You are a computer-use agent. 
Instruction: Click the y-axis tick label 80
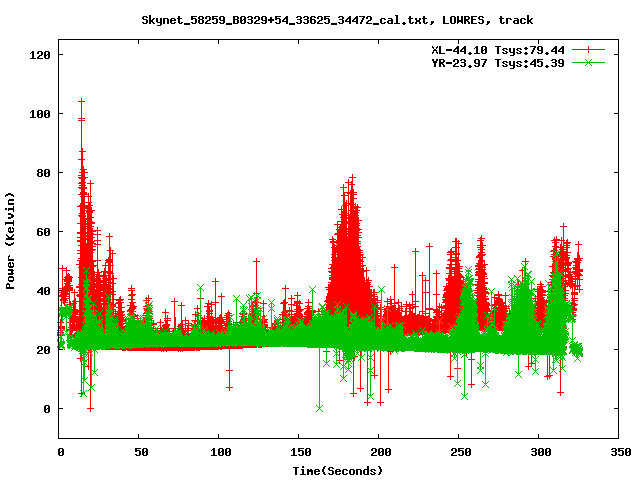click(43, 173)
